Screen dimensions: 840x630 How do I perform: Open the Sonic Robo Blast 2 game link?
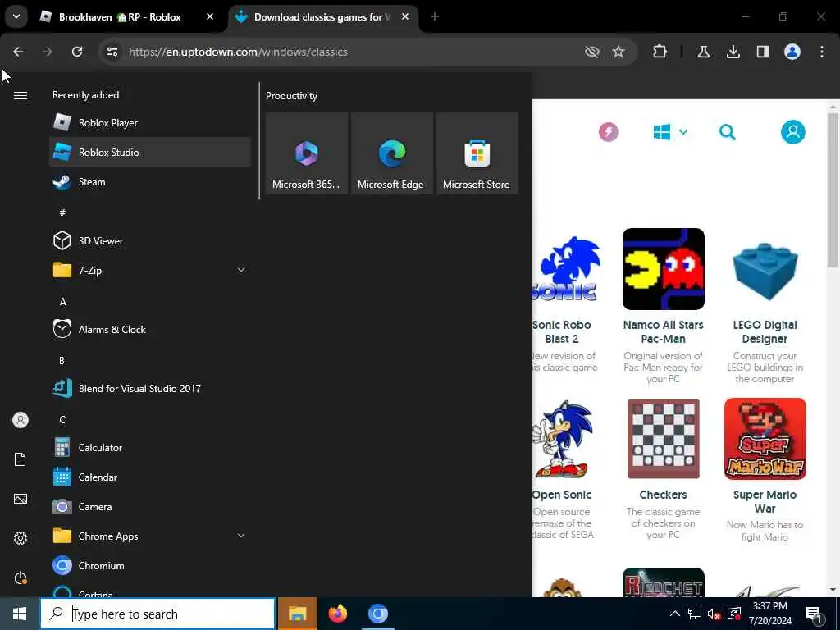click(x=561, y=331)
